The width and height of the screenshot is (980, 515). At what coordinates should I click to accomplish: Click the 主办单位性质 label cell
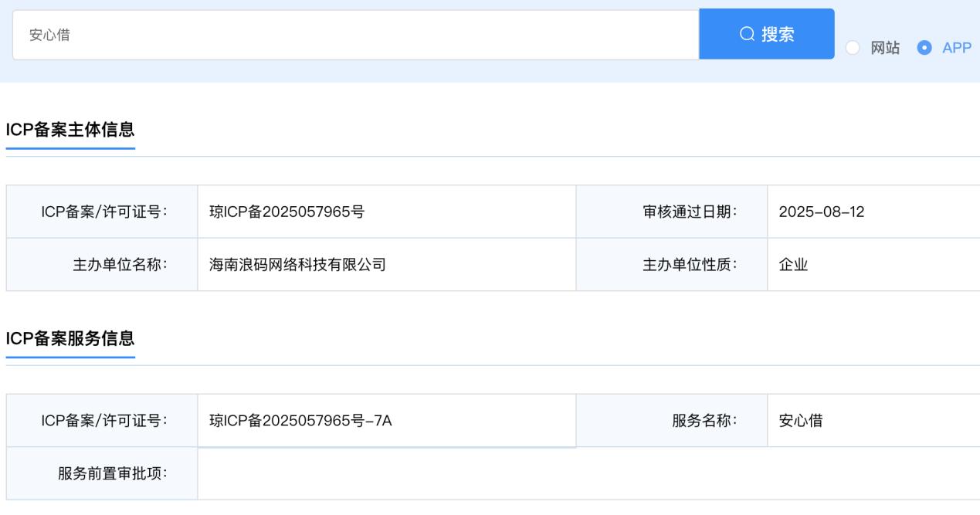coord(689,265)
